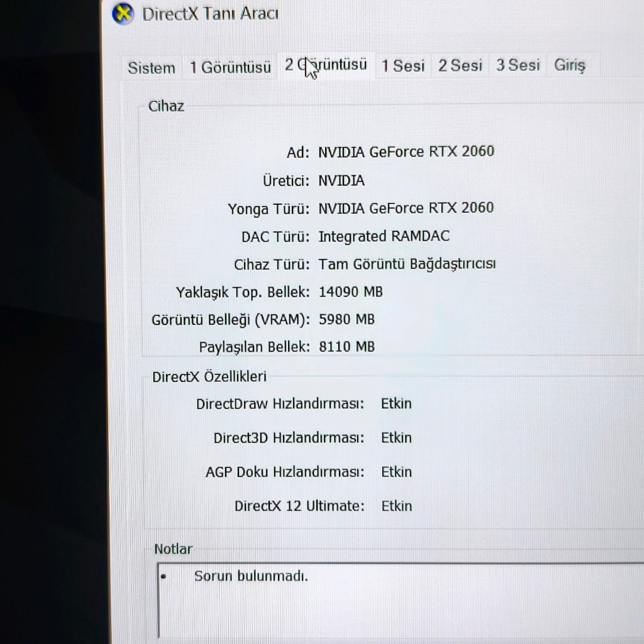Select the 2 Görüntüsü tab

tap(326, 65)
